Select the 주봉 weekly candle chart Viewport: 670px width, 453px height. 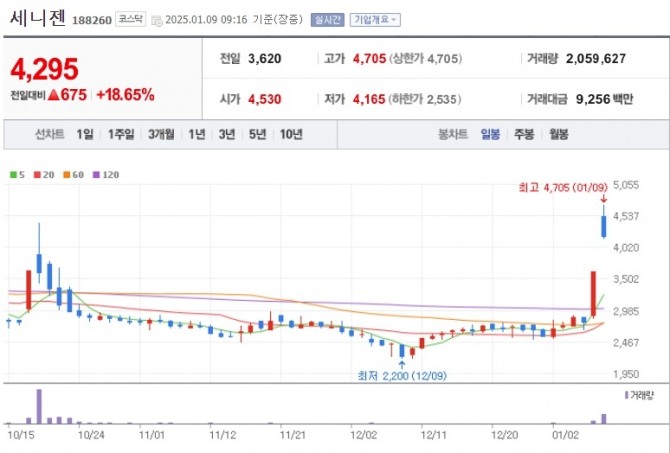[524, 134]
